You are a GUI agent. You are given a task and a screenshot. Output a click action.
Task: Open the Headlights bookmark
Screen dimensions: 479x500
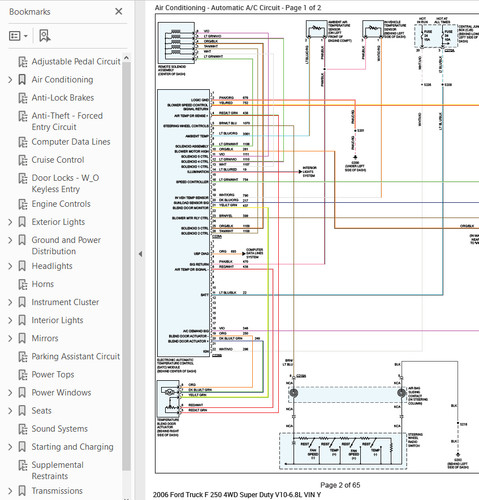52,266
